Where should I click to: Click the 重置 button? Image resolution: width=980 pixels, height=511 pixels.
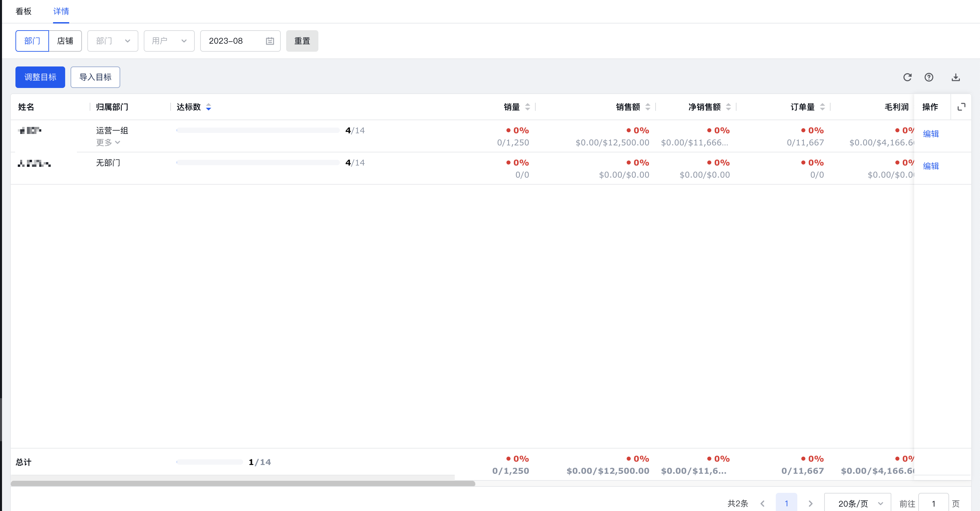coord(302,41)
